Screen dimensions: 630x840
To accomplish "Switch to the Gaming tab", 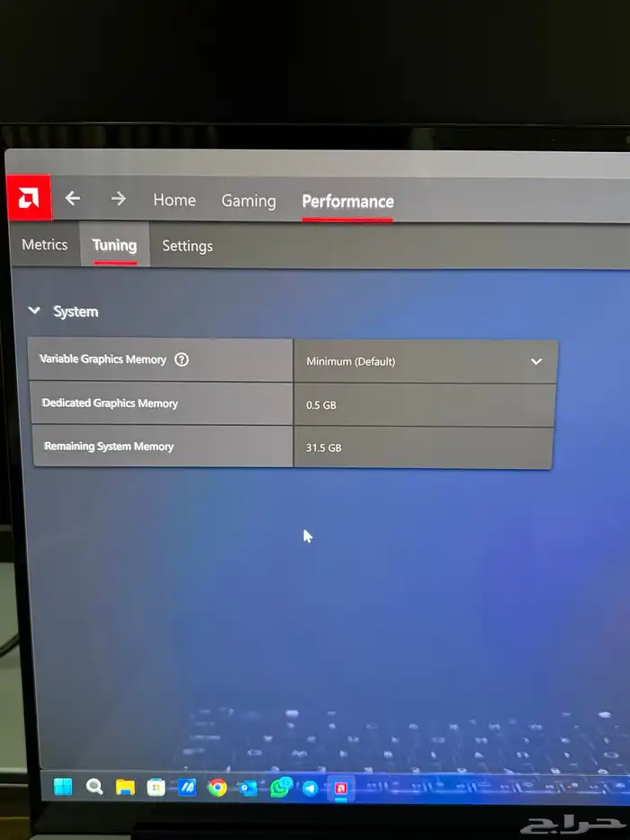I will (x=248, y=201).
